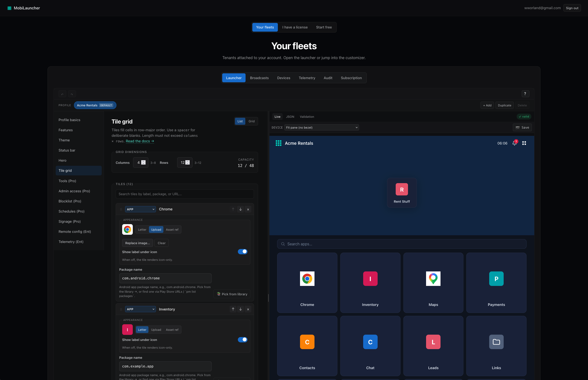Open Status bar section in the sidebar

pos(79,150)
